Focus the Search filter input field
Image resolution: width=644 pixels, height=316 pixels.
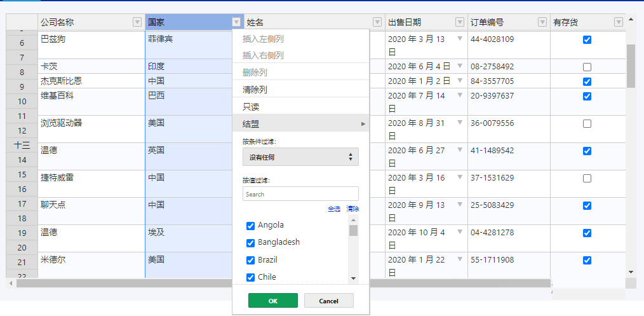click(300, 194)
